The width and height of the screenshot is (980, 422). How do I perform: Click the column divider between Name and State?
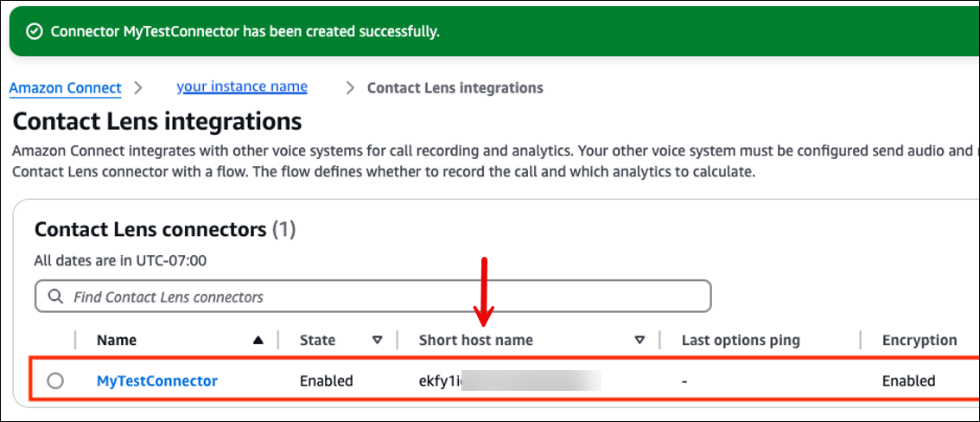(x=278, y=341)
